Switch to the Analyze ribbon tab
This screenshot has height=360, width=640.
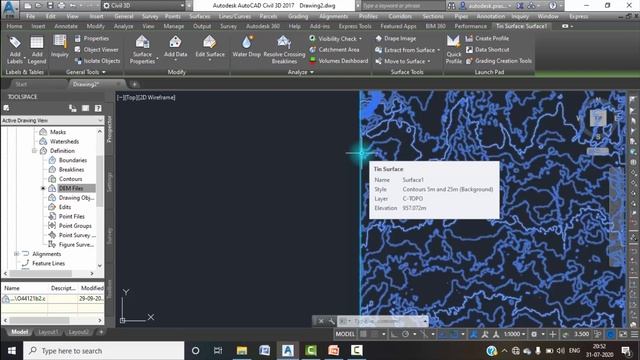tap(123, 26)
